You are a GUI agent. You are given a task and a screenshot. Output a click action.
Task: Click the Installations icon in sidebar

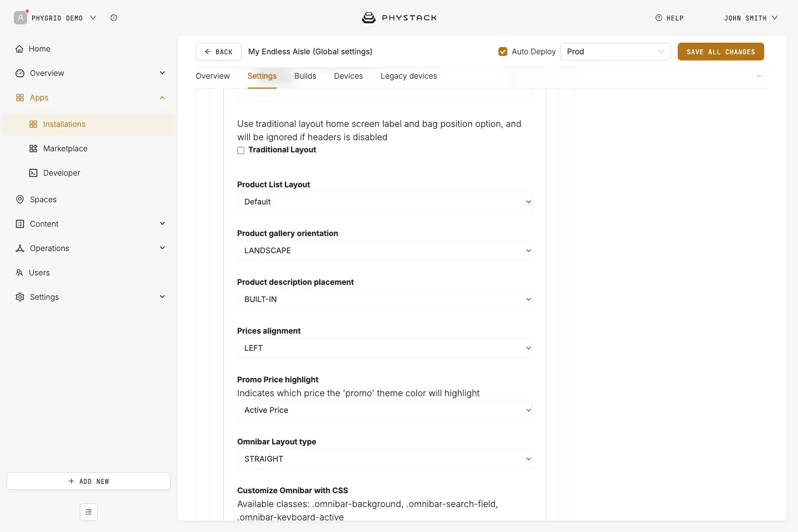tap(33, 124)
